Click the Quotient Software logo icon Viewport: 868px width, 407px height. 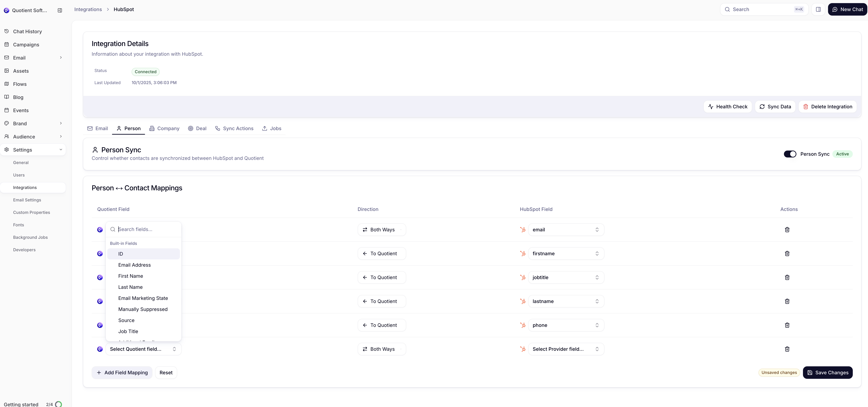click(7, 10)
